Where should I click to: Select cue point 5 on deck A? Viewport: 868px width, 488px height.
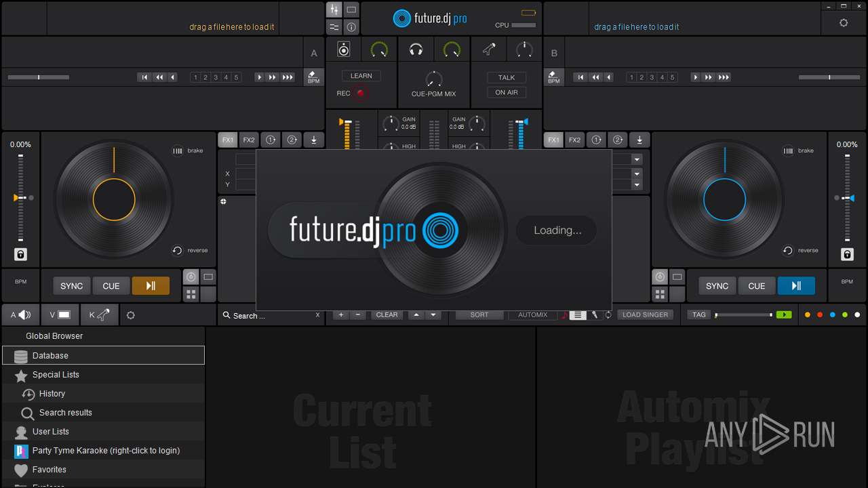click(237, 77)
